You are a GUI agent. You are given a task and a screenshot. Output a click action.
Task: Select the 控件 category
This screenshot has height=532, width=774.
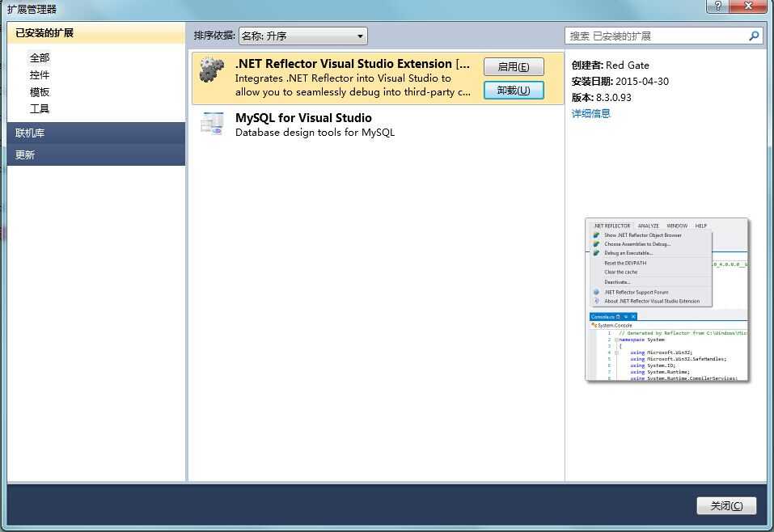pos(40,75)
